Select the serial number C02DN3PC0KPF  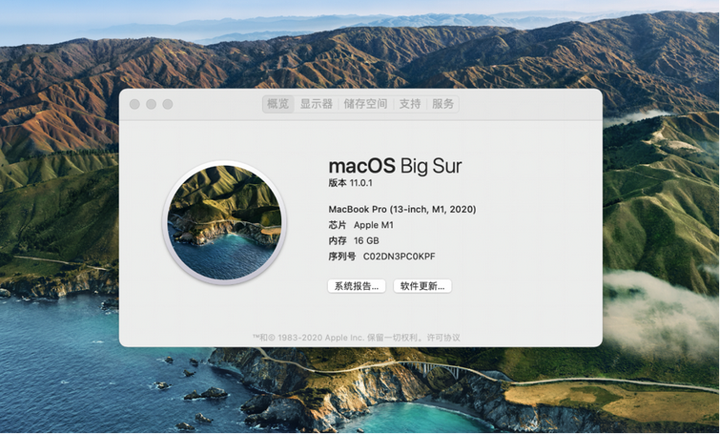pyautogui.click(x=399, y=256)
